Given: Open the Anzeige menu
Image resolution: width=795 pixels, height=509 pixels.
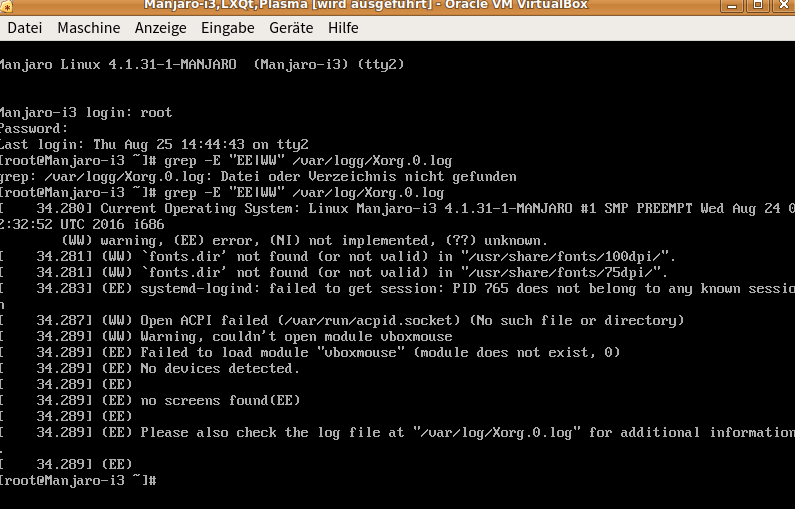Looking at the screenshot, I should [x=160, y=28].
